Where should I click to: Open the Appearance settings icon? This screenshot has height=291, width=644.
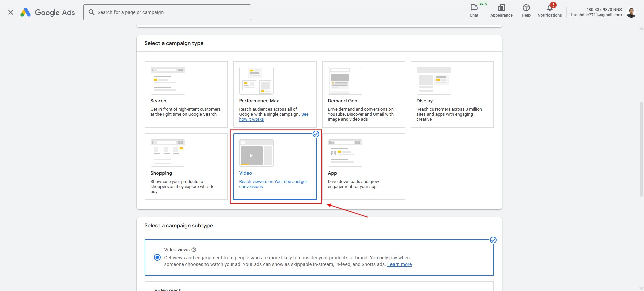[x=501, y=11]
